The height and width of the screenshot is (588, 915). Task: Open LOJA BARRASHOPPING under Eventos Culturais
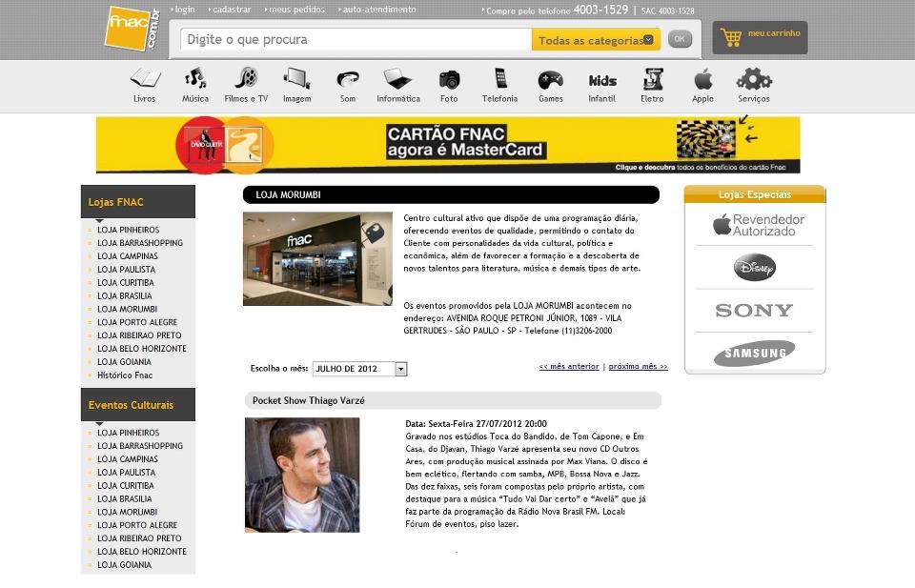click(x=140, y=446)
